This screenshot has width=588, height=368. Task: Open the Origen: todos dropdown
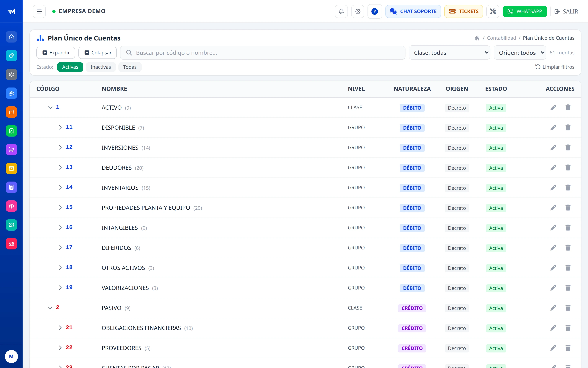pos(520,53)
